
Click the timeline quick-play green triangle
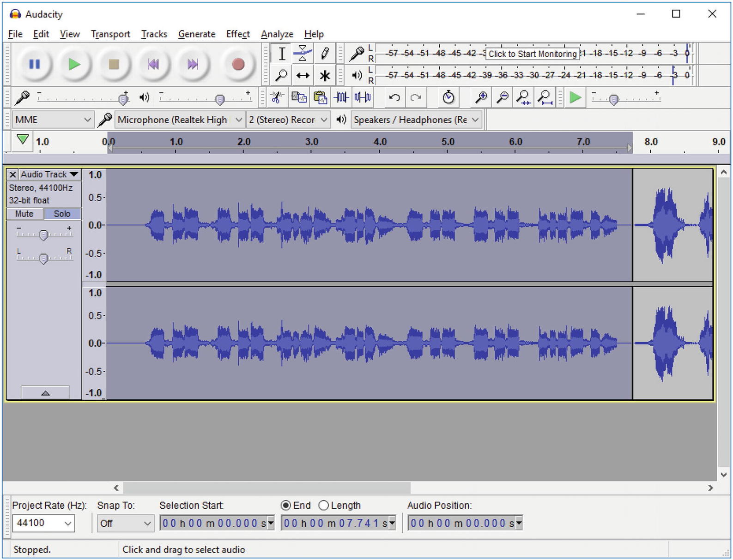tap(22, 139)
